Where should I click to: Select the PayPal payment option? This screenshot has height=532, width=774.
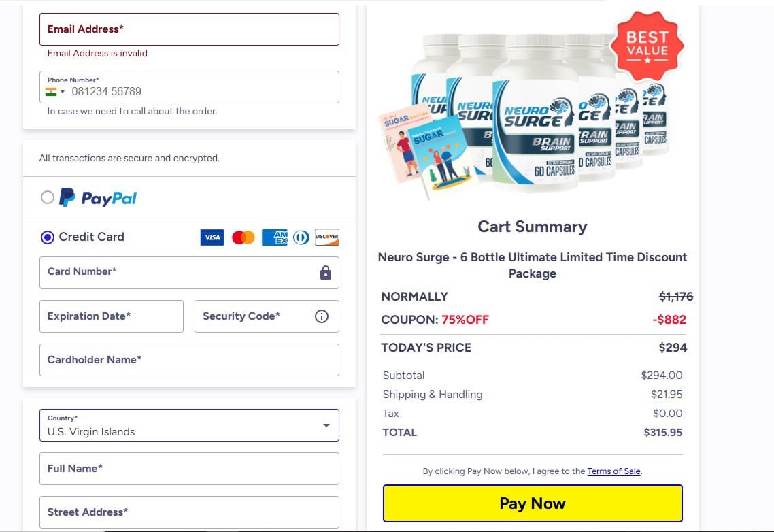click(48, 197)
